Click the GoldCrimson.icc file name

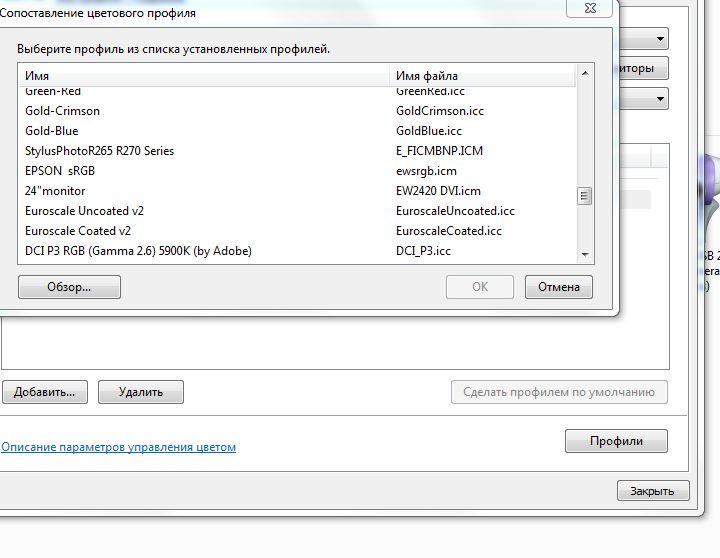click(440, 111)
